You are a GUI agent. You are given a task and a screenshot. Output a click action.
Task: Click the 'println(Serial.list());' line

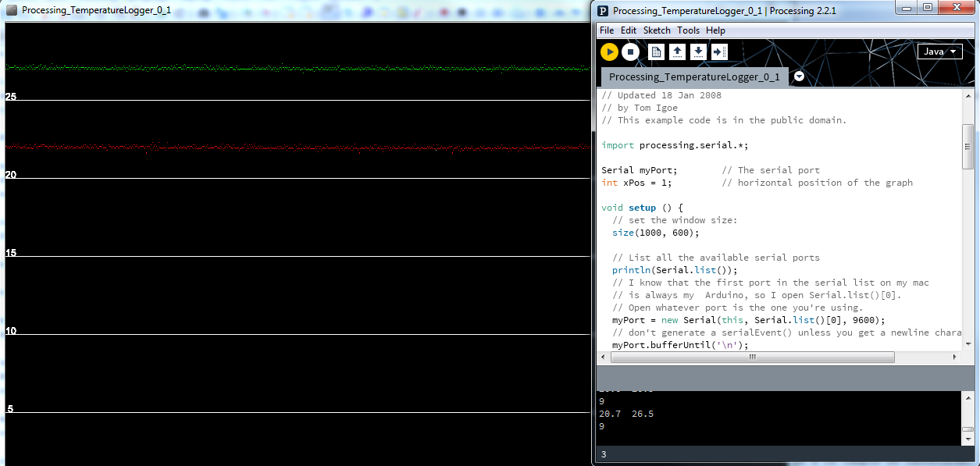click(675, 270)
